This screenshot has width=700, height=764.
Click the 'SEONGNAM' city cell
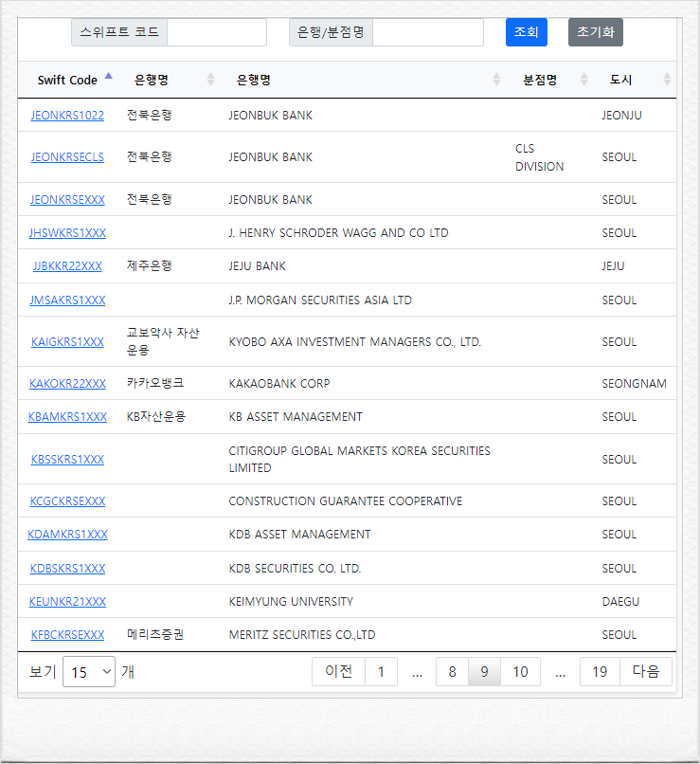(635, 384)
